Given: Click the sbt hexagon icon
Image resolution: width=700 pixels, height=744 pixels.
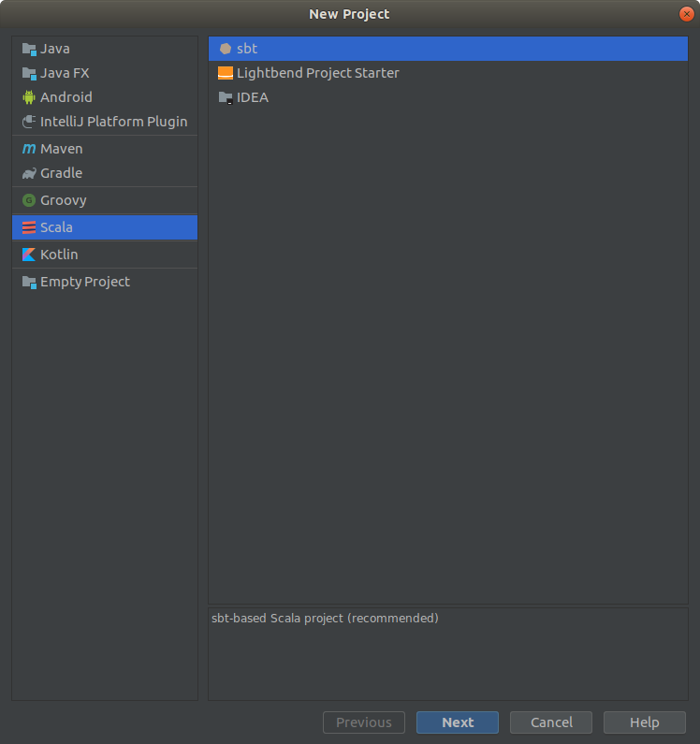Looking at the screenshot, I should (226, 49).
